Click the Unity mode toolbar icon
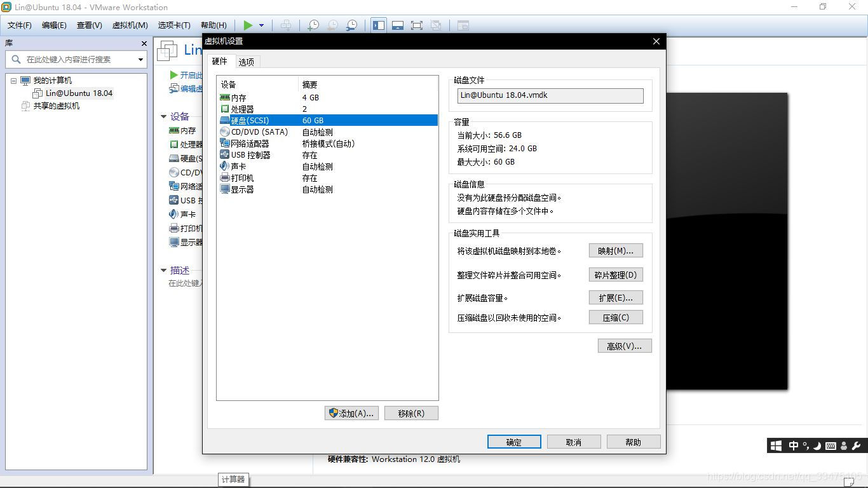The width and height of the screenshot is (868, 488). [436, 25]
